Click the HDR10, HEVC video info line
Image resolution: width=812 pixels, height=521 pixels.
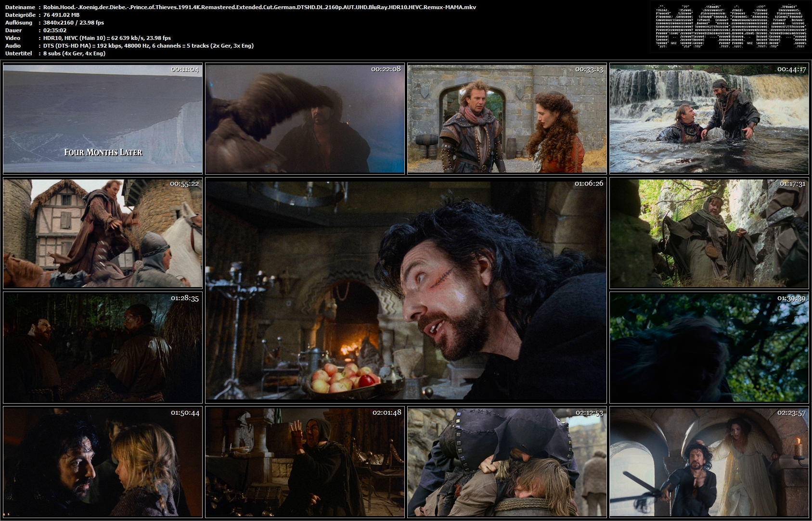107,38
